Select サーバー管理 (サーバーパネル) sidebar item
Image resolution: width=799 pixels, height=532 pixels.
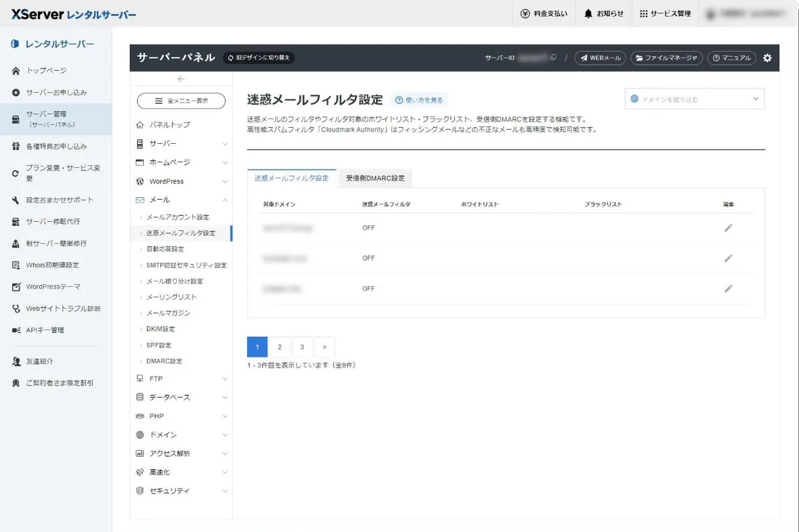tap(56, 119)
